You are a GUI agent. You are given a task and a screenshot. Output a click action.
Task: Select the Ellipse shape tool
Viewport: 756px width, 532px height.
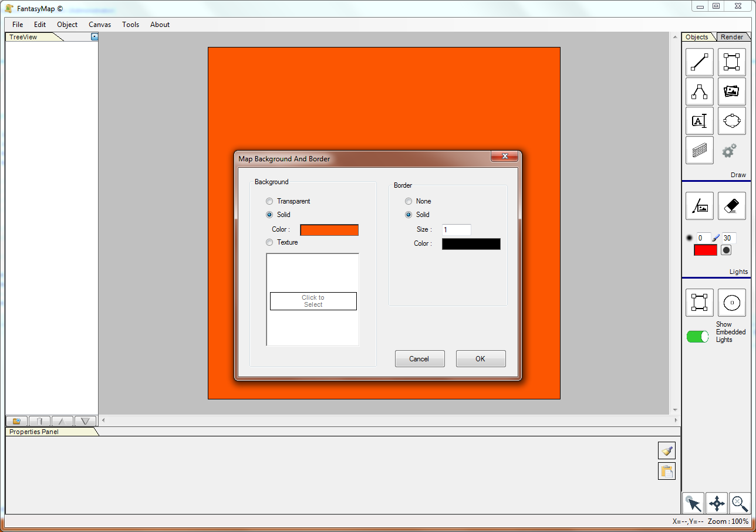click(731, 121)
